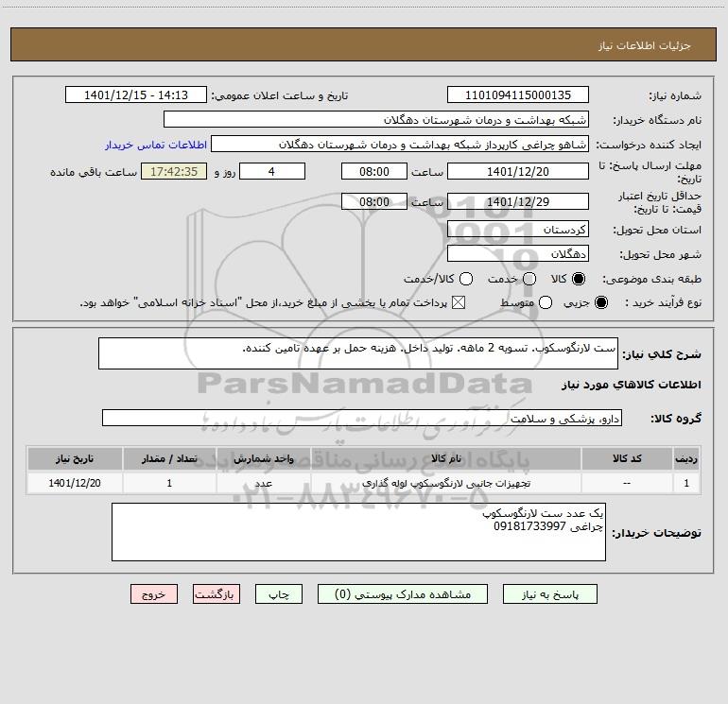The width and height of the screenshot is (728, 704).
Task: Click the شرح کلی نیاز description box
Action: pyautogui.click(x=358, y=353)
